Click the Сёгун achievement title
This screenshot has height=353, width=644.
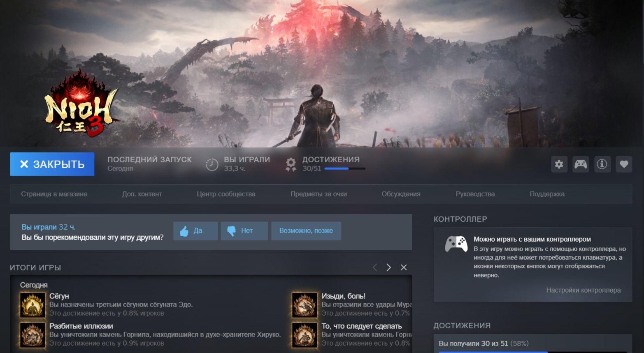pos(59,296)
